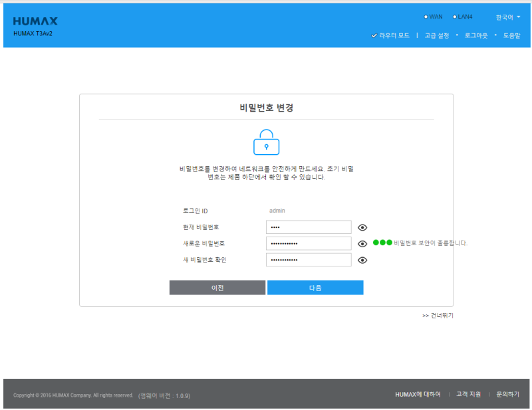Viewport: 532px width, 410px height.
Task: Click the lock icon above the password form
Action: point(266,142)
